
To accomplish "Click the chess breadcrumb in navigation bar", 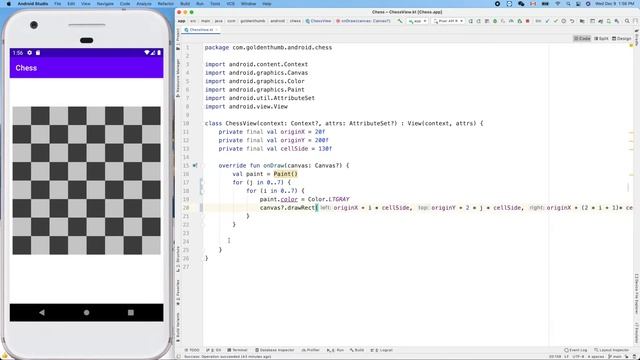I will point(295,21).
